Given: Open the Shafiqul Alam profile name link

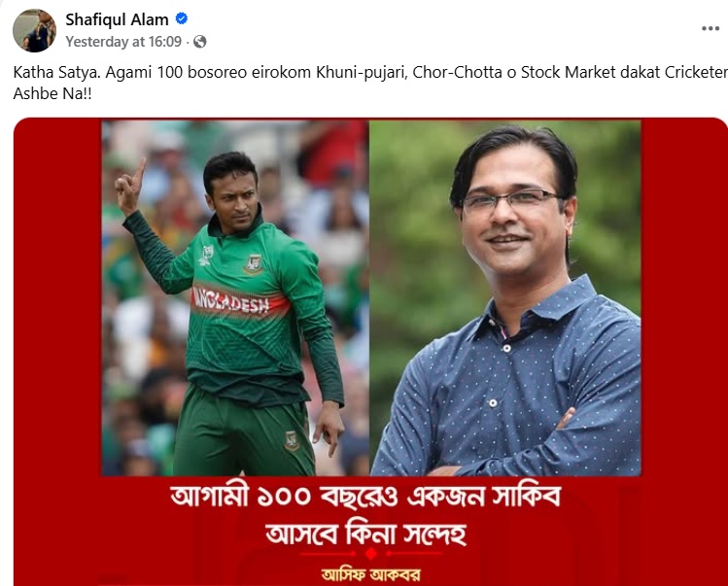Looking at the screenshot, I should [x=117, y=19].
